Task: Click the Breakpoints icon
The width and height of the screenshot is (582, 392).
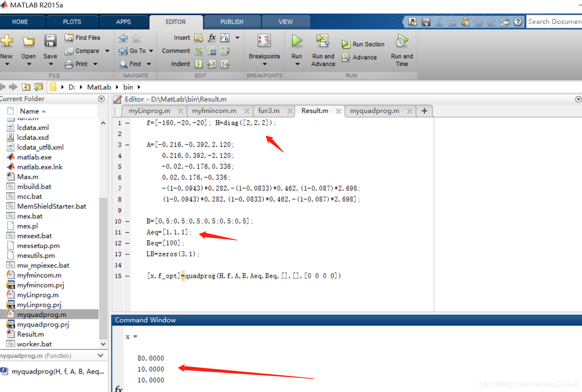Action: point(264,41)
